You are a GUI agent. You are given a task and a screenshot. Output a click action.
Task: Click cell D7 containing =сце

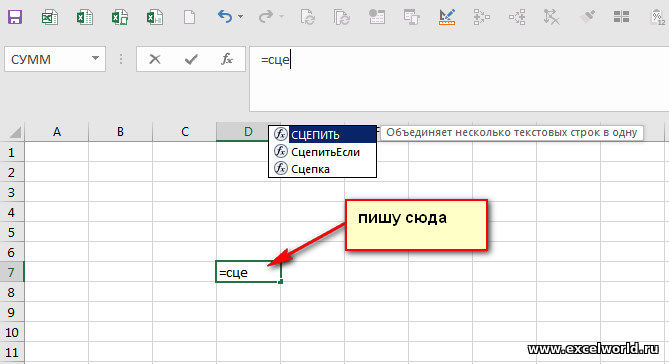click(x=248, y=272)
